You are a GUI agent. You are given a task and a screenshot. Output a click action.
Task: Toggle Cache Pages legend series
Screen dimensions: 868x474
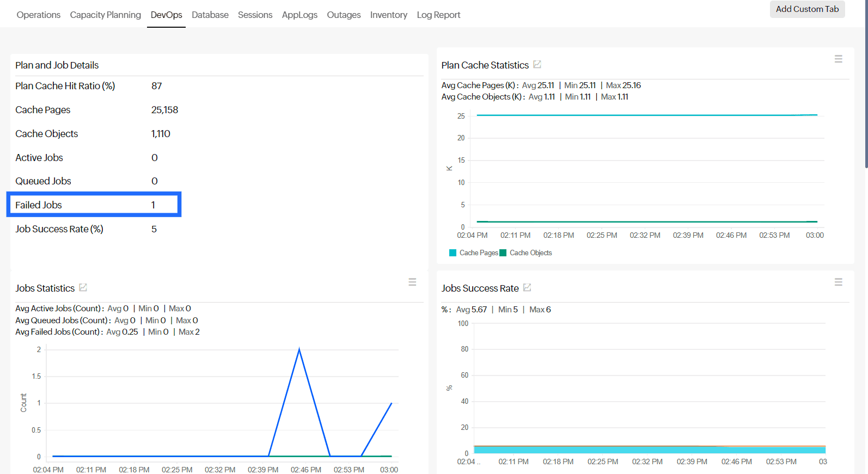[x=473, y=253]
